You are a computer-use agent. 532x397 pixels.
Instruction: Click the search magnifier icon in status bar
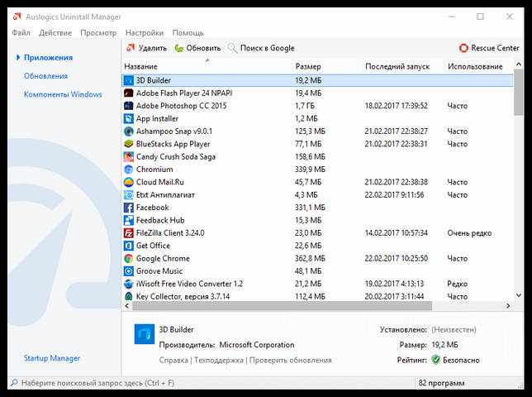click(14, 383)
